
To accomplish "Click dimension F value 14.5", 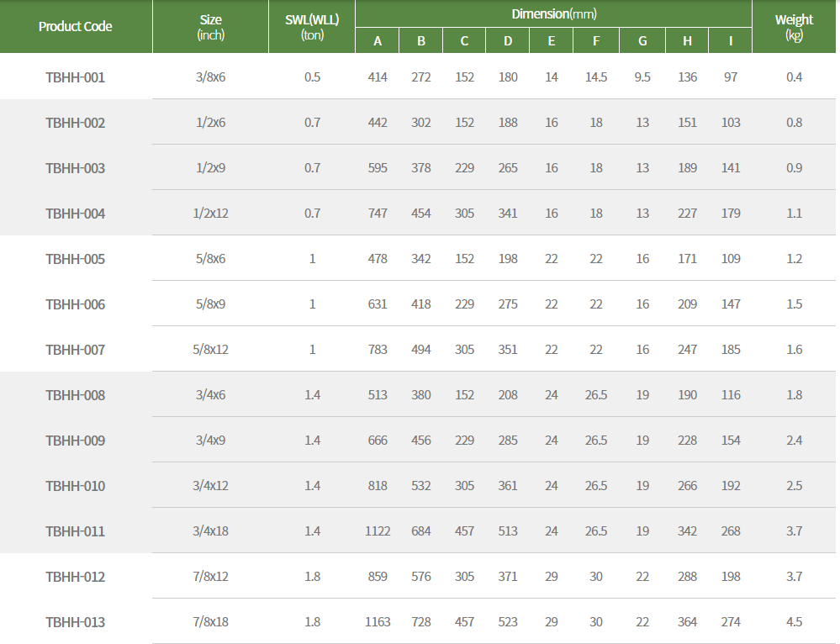I will pos(596,77).
